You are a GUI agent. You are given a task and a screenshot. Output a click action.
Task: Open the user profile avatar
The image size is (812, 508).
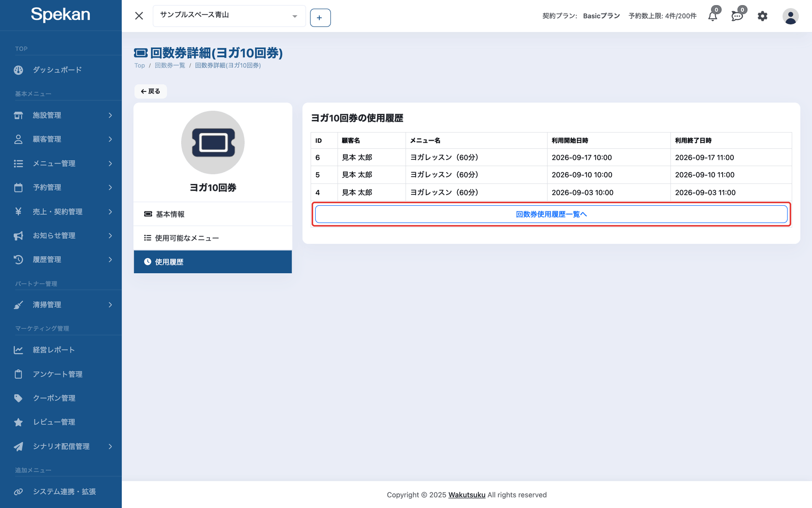coord(790,16)
